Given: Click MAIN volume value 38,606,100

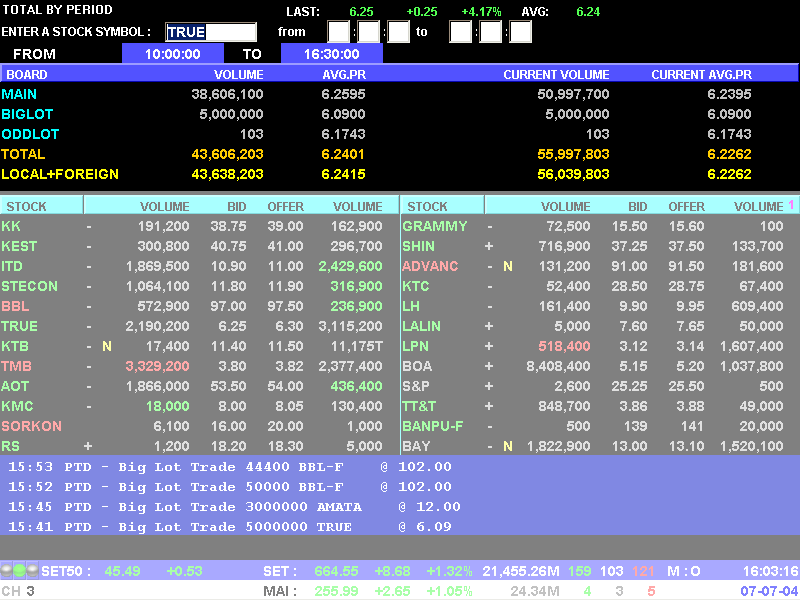Looking at the screenshot, I should point(227,94).
